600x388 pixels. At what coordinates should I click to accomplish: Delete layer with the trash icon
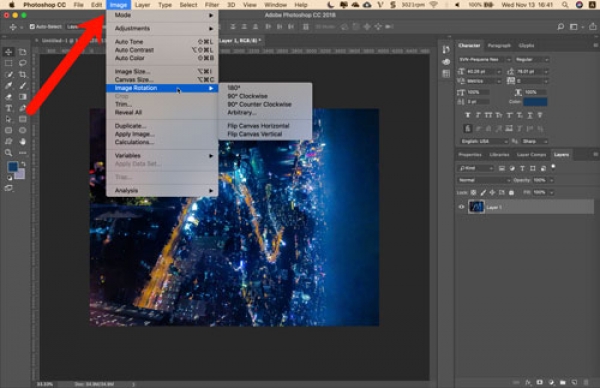pyautogui.click(x=586, y=382)
